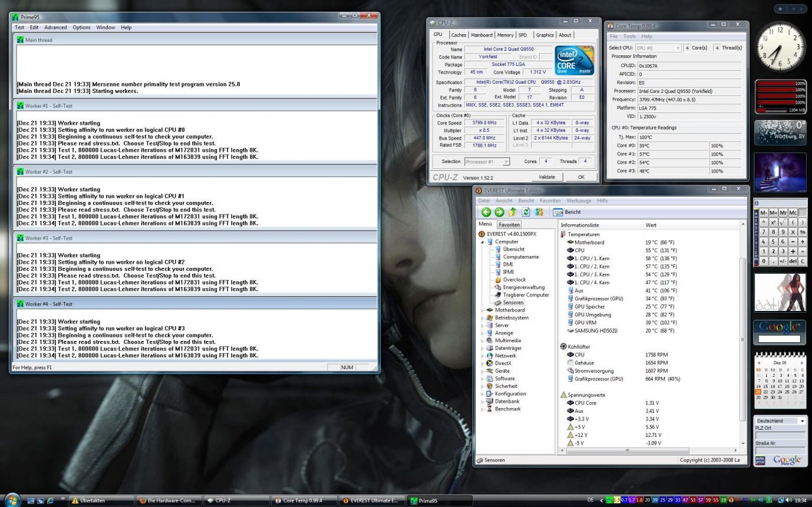Viewport: 812px width, 507px height.
Task: Select DMI in the EVEREST tree
Action: 503,264
